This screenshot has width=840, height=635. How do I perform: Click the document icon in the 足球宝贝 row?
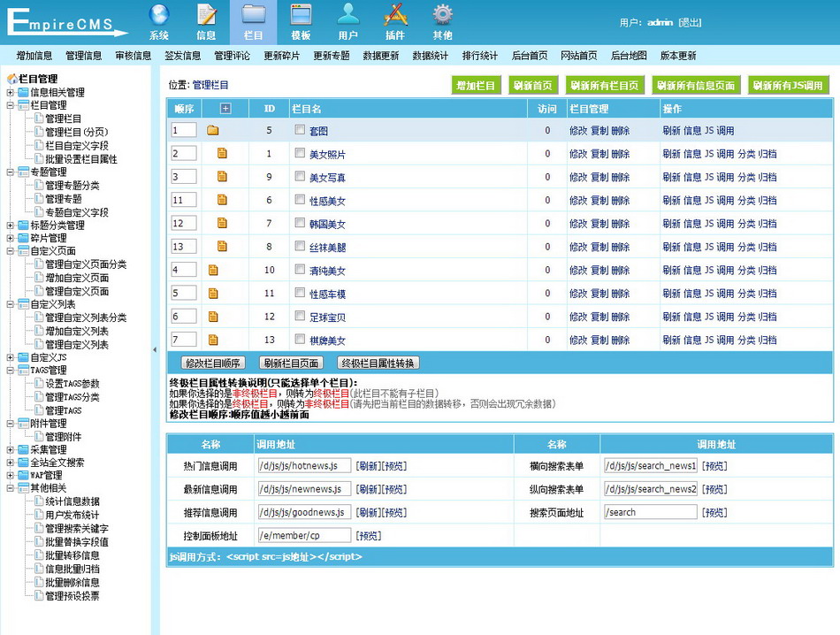tap(213, 317)
